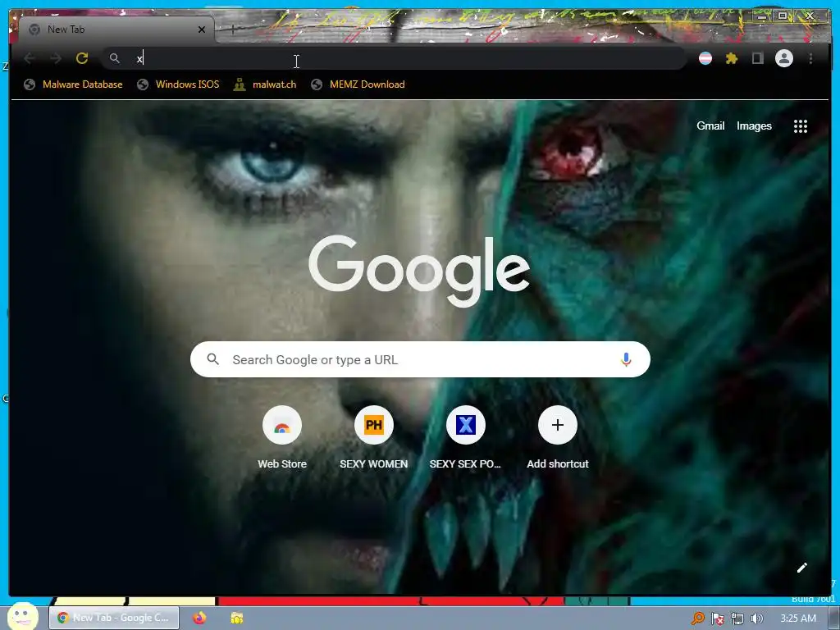Select the New Tab tab

[116, 30]
